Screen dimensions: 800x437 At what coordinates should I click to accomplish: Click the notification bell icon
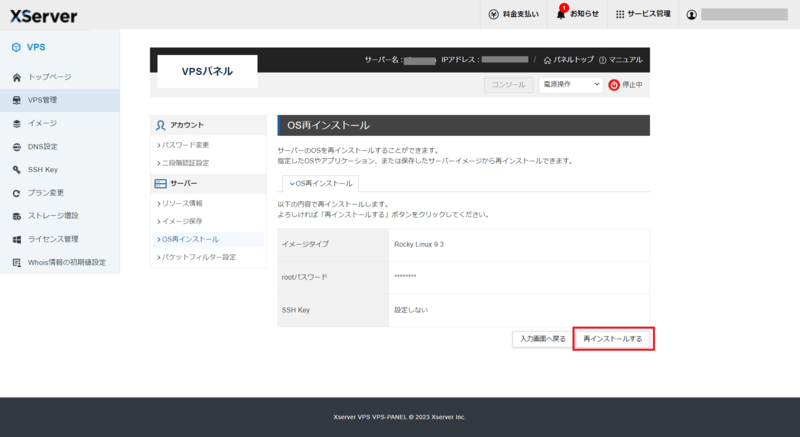pos(561,14)
